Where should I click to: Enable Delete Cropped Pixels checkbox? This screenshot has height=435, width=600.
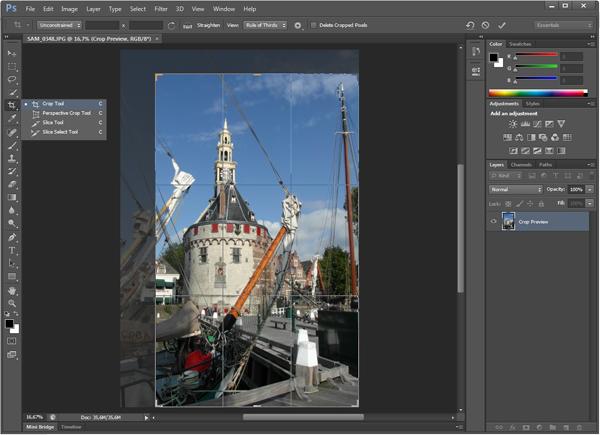(x=313, y=25)
